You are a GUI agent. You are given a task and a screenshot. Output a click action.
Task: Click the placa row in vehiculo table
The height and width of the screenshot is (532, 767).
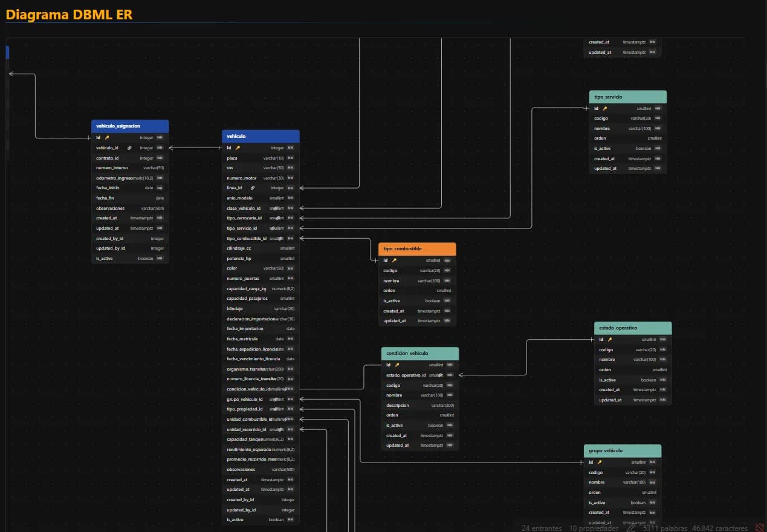[261, 158]
